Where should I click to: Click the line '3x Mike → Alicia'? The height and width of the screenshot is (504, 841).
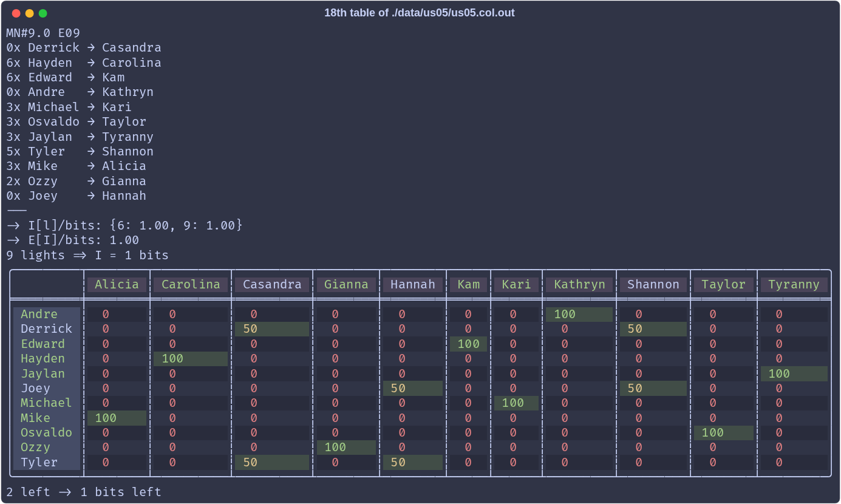click(x=77, y=166)
